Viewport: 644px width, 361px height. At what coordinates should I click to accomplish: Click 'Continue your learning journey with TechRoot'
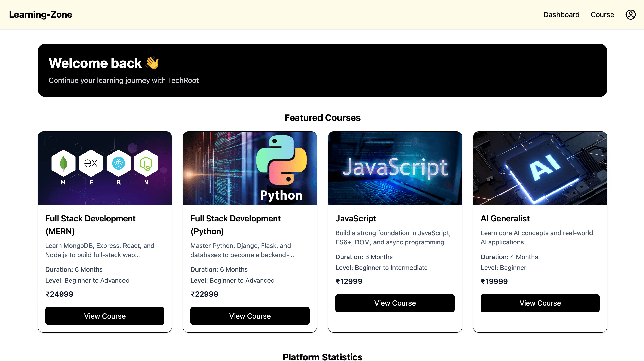pos(124,80)
